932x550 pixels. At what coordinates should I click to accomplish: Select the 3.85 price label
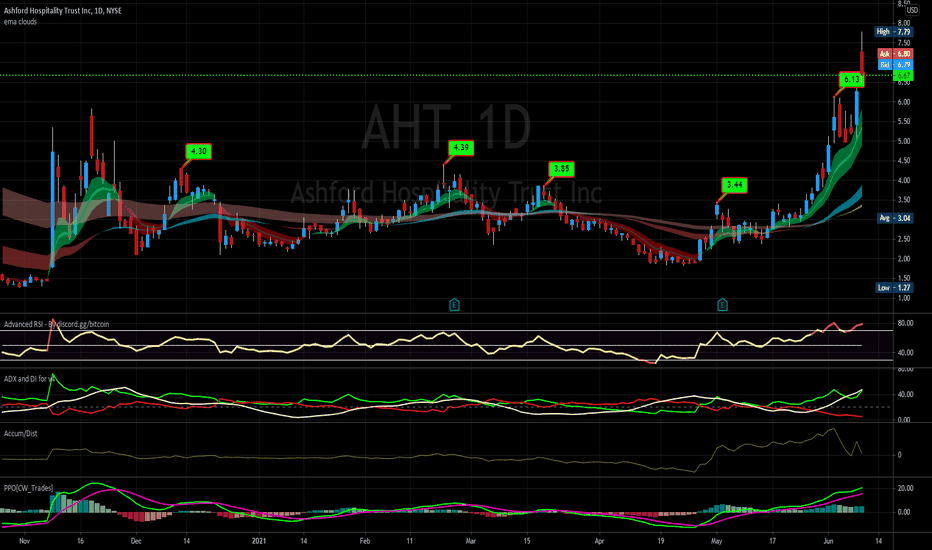point(561,169)
